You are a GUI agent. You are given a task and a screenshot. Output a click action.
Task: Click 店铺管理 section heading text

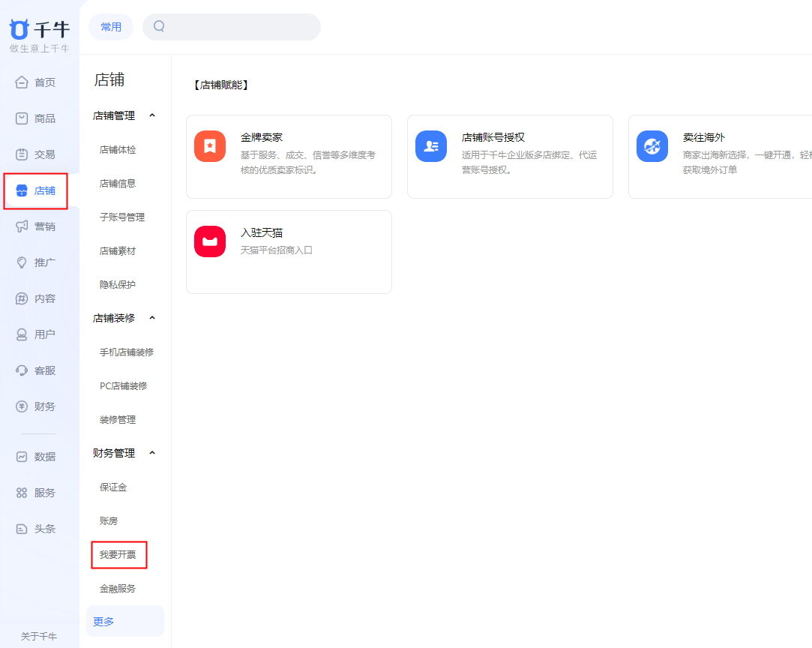click(x=114, y=116)
